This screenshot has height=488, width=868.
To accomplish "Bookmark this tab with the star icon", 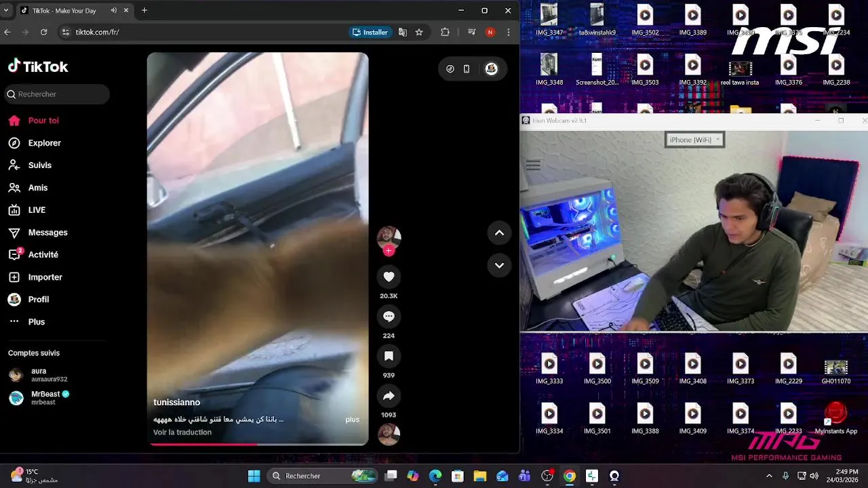I will pos(419,32).
